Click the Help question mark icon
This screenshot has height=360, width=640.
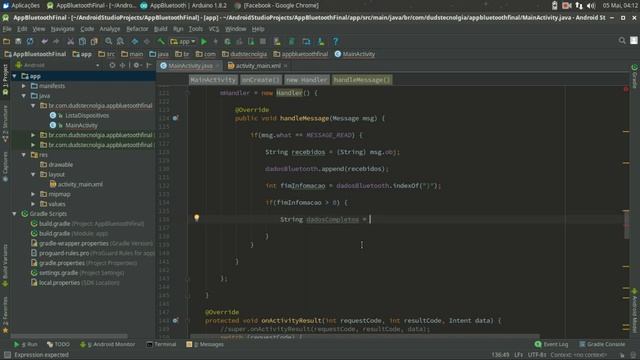[x=336, y=41]
